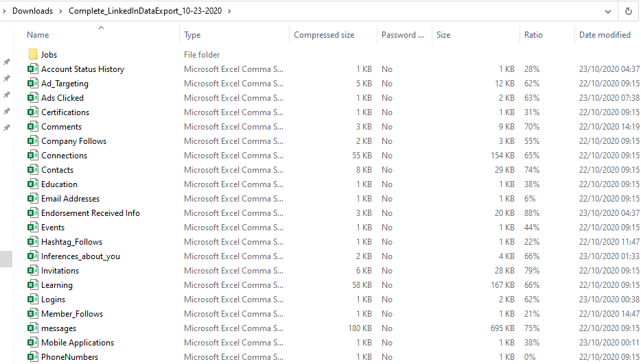Sort by the Size column header
Viewport: 641px width, 364px height.
pyautogui.click(x=443, y=35)
